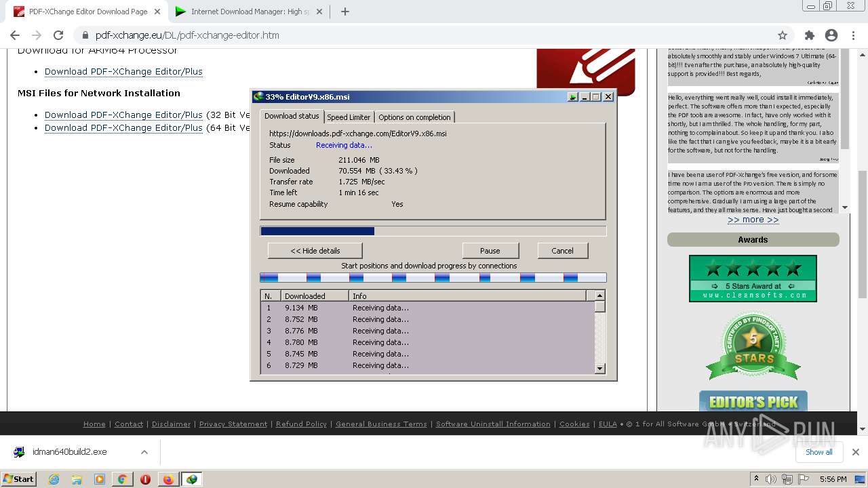
Task: Go back to the previous page in Chrome
Action: tap(15, 35)
